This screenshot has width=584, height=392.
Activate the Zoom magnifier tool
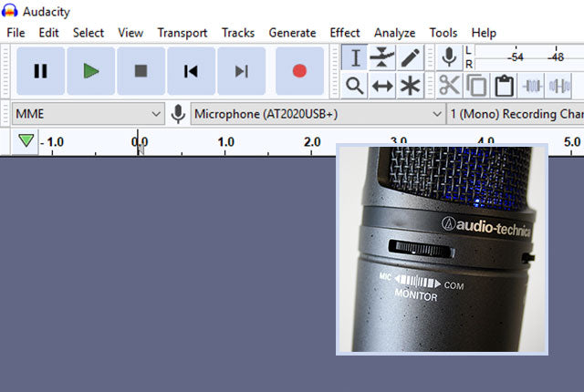(355, 86)
